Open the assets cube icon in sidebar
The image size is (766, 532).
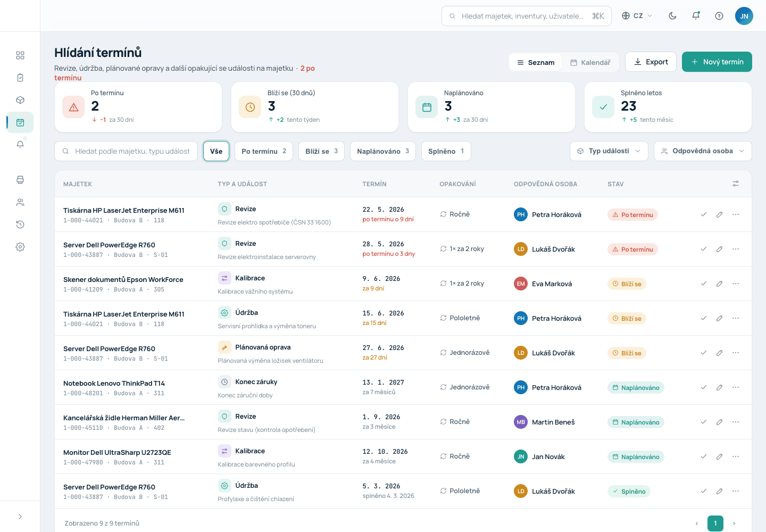[20, 100]
